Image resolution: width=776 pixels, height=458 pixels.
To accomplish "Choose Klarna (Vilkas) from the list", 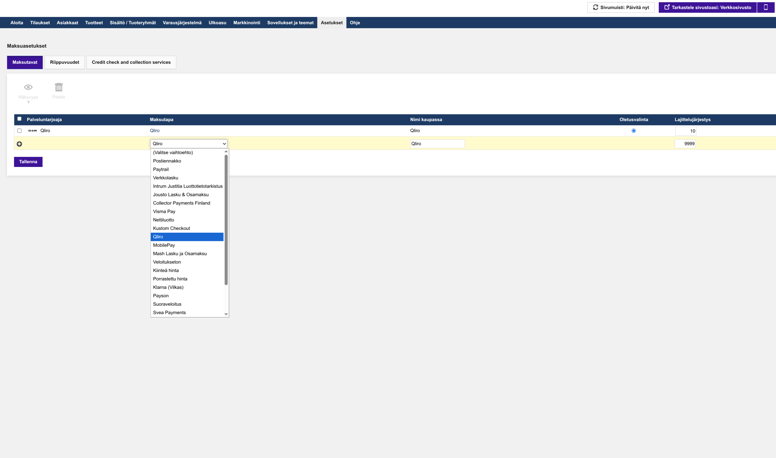I will [187, 287].
